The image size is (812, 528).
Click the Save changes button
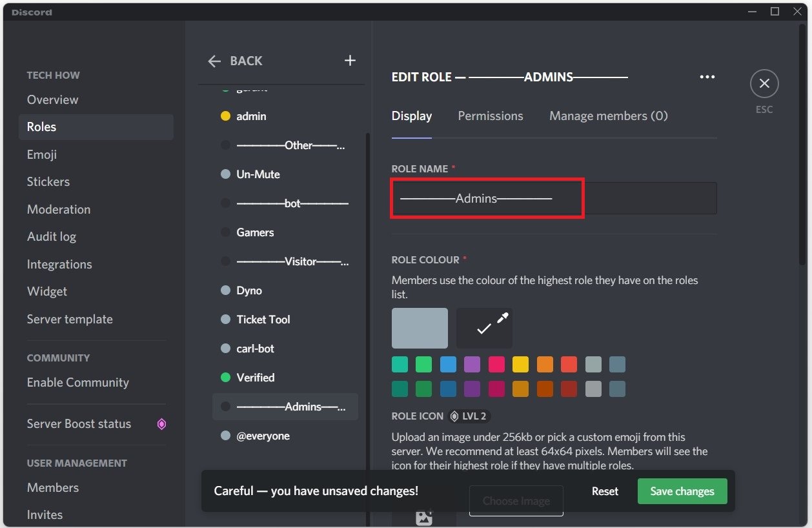[x=682, y=491]
